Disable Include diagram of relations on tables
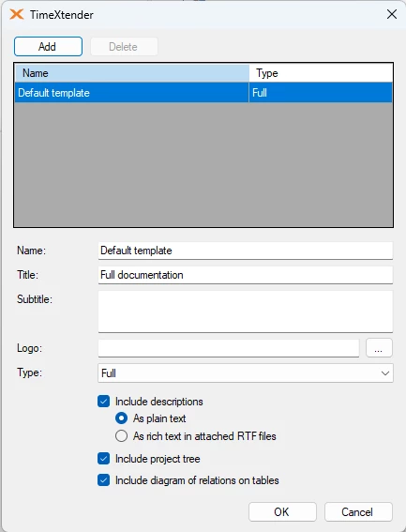The image size is (406, 532). (103, 480)
